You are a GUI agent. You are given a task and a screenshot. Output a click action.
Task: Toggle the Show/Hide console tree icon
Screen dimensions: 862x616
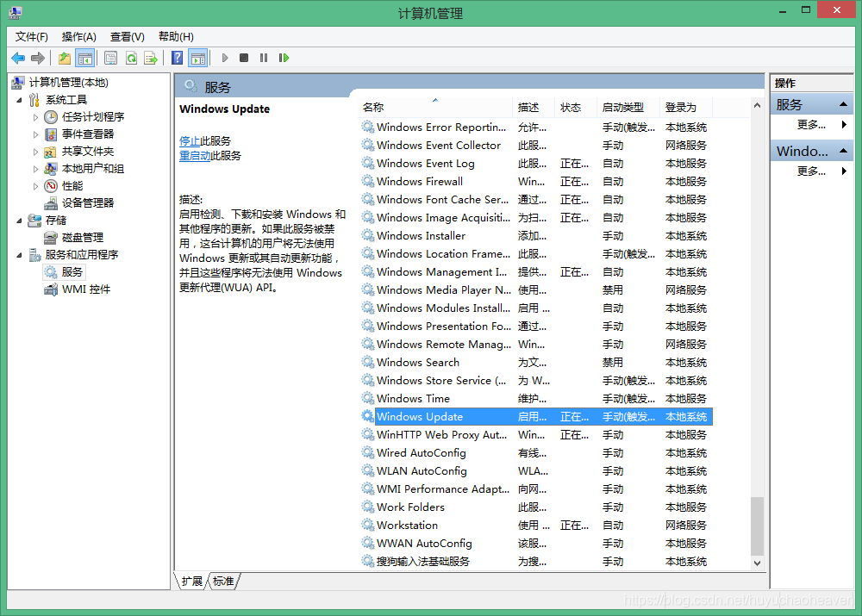tap(85, 58)
